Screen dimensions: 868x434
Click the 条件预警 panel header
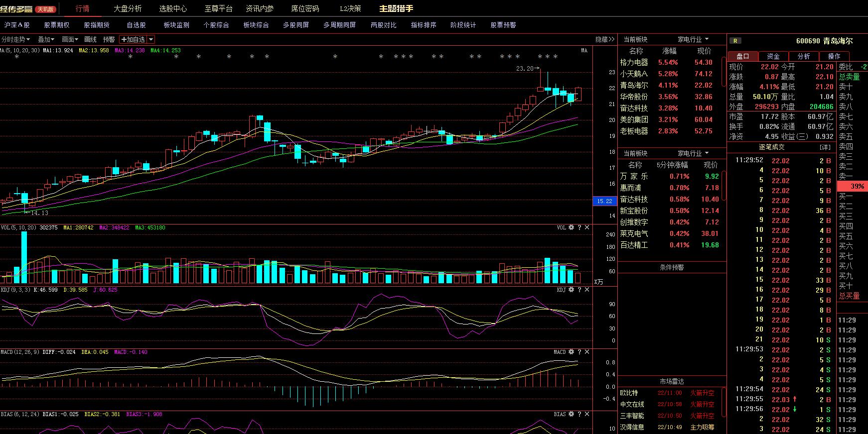[x=672, y=267]
